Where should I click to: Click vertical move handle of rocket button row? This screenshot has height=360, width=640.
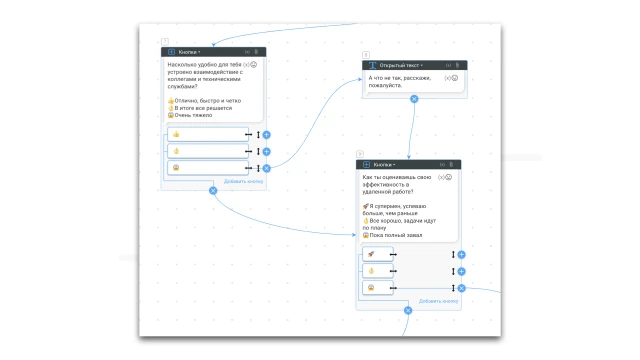click(x=453, y=254)
